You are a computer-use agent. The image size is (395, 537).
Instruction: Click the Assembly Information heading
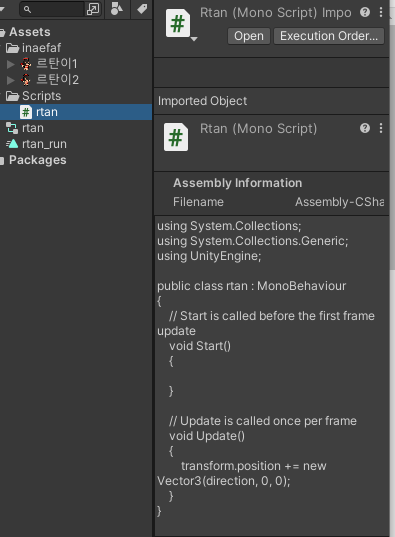[x=238, y=183]
